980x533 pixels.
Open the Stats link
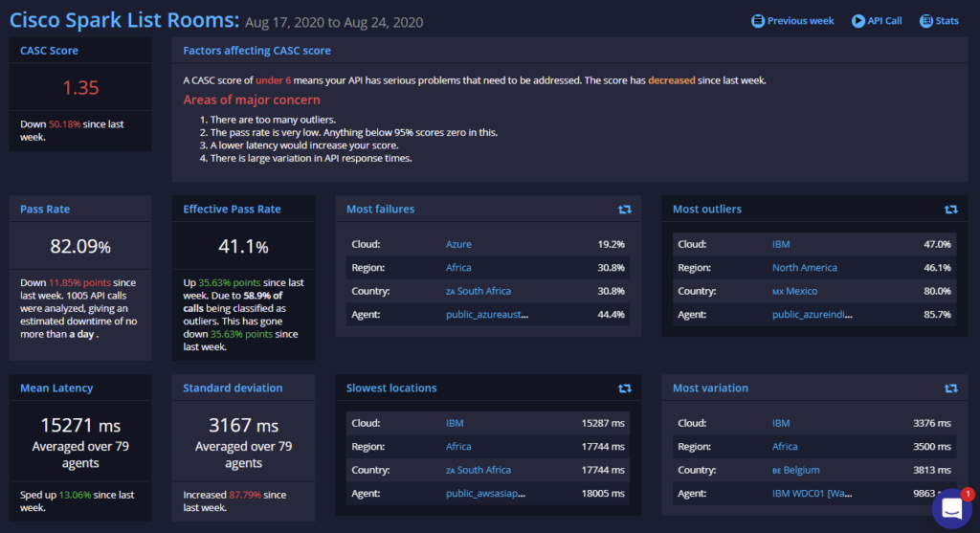coord(947,21)
